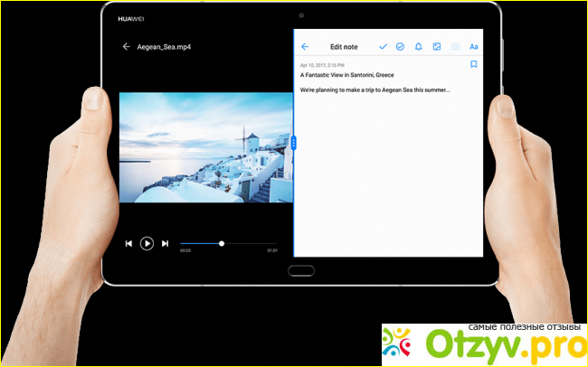
Task: Play the Aegean_Sea.mp4 video
Action: (x=147, y=243)
